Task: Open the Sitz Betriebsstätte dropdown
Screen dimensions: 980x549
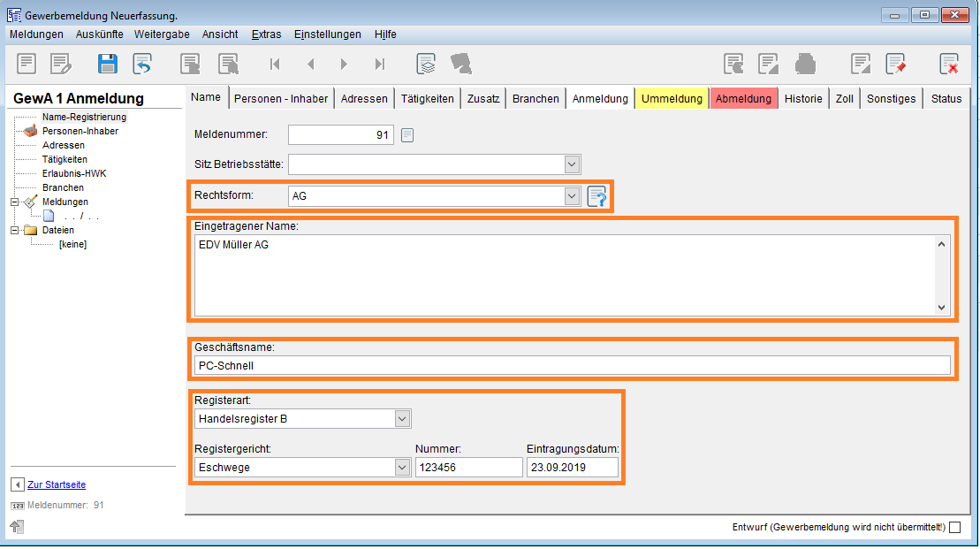Action: click(x=573, y=164)
